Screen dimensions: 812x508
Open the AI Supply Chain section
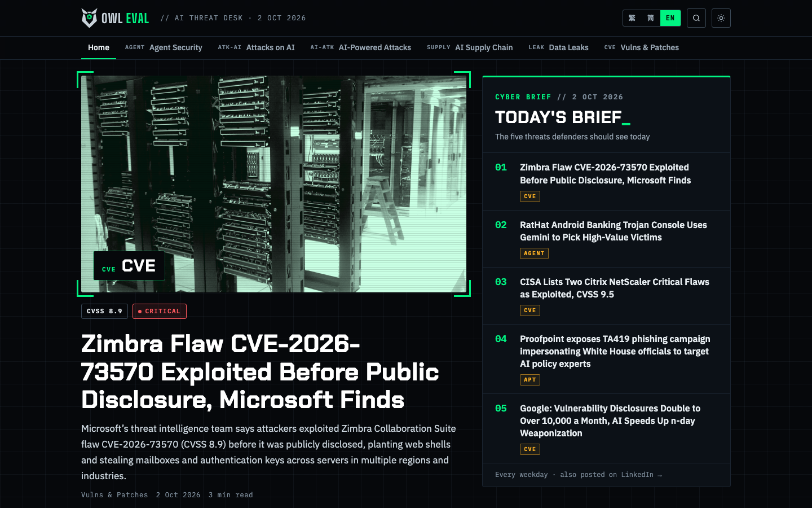(x=470, y=47)
